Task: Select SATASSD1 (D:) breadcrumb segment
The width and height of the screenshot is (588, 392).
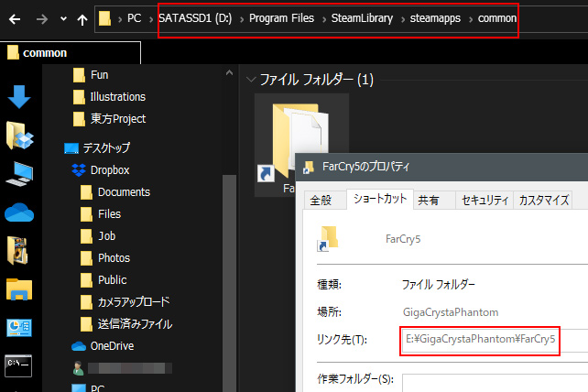Action: pos(195,18)
